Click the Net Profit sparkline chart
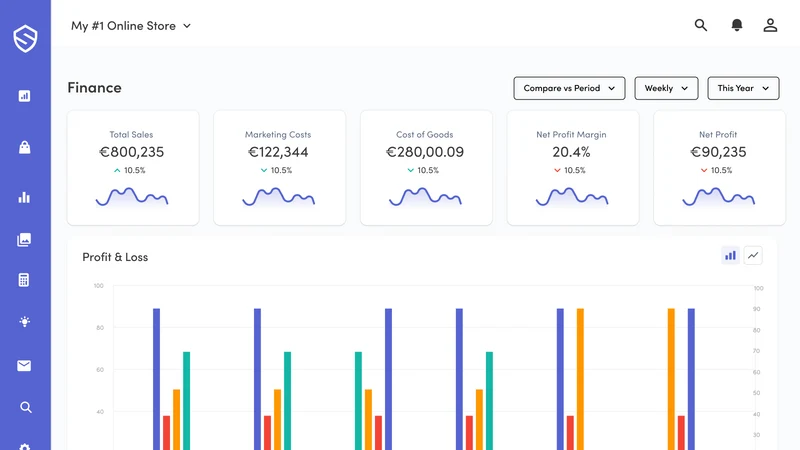 [x=719, y=197]
